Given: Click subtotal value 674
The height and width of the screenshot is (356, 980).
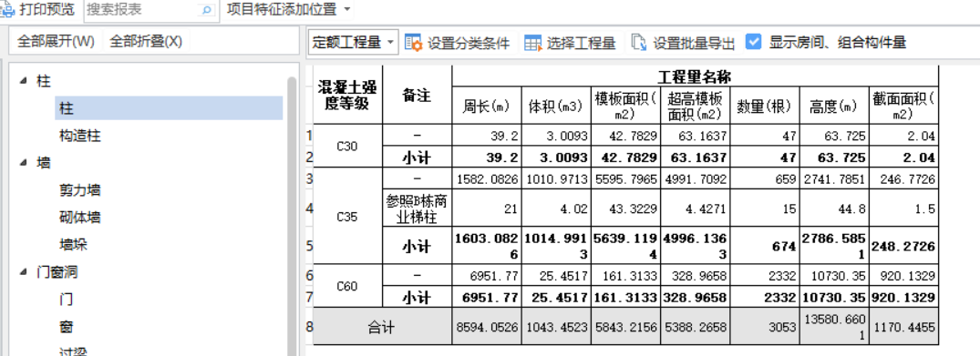Looking at the screenshot, I should point(764,246).
